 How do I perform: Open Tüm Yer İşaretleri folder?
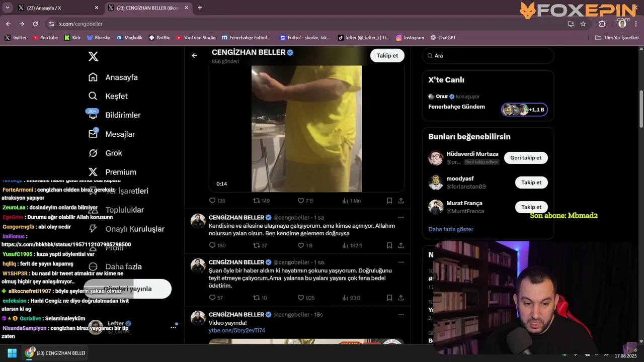pyautogui.click(x=617, y=38)
